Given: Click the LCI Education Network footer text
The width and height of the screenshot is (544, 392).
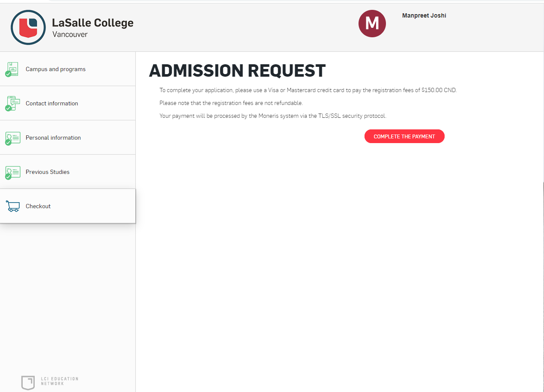Looking at the screenshot, I should coord(60,381).
